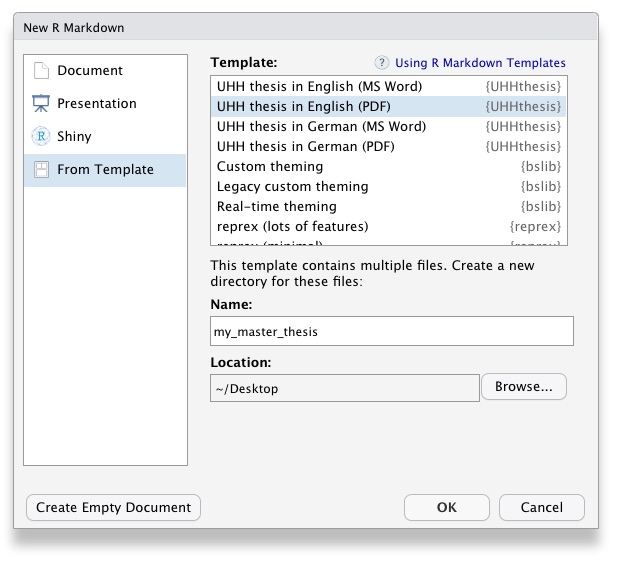Choose Legacy custom theming template
Image resolution: width=627 pixels, height=570 pixels.
[389, 186]
